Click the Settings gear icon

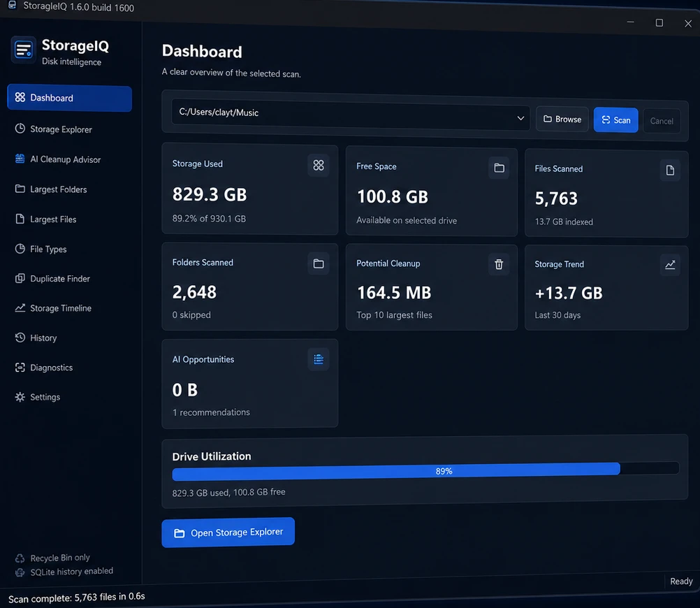20,397
